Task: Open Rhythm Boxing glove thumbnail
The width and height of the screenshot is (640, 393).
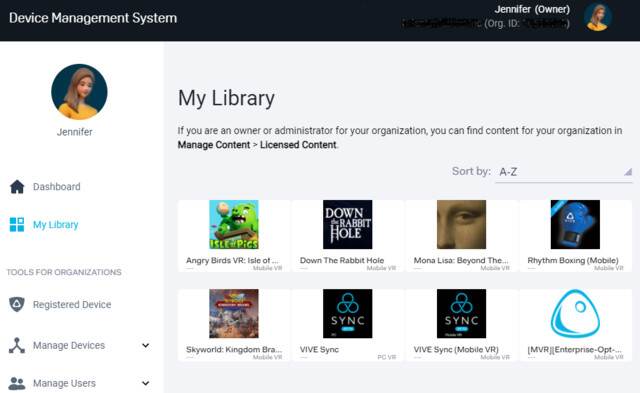Action: [x=575, y=224]
